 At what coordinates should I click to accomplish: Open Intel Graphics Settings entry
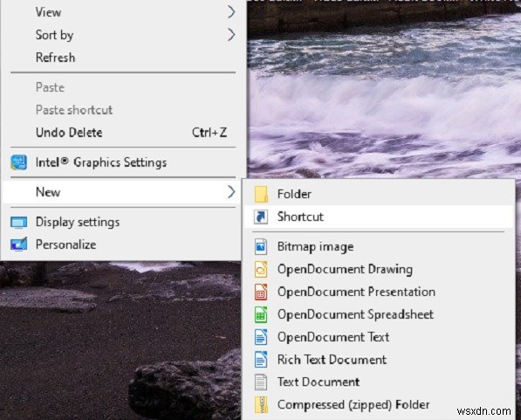121,162
